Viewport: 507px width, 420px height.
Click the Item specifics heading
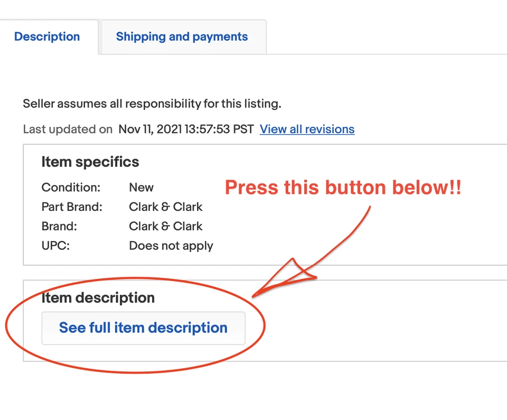point(90,162)
